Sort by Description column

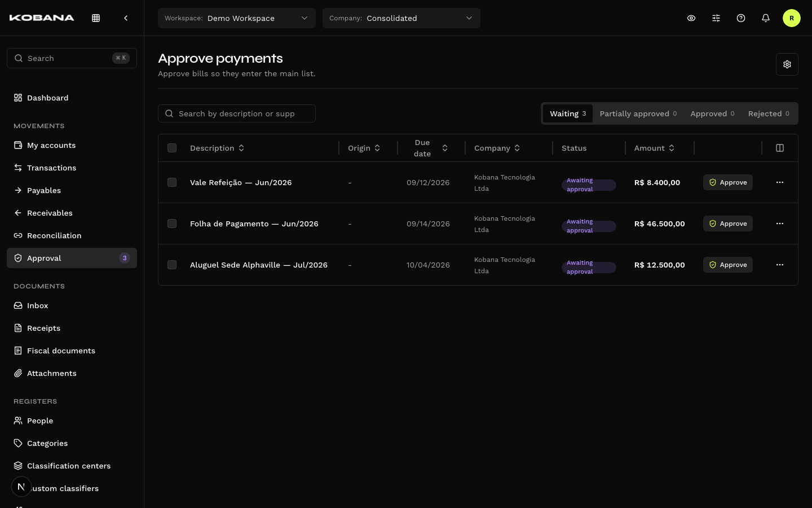click(x=217, y=148)
